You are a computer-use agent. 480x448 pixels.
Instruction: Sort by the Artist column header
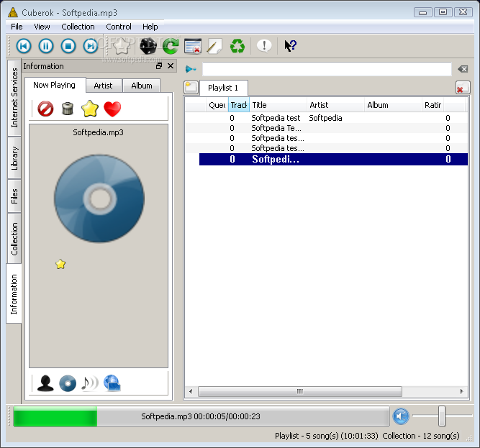[x=335, y=105]
